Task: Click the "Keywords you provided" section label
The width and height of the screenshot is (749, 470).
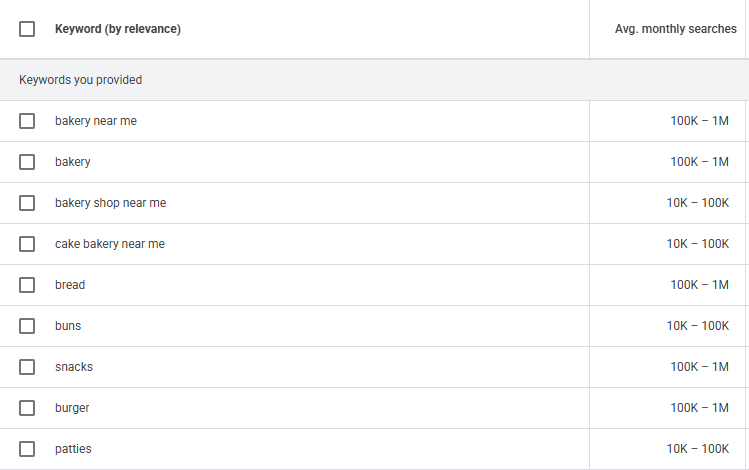Action: coord(80,80)
